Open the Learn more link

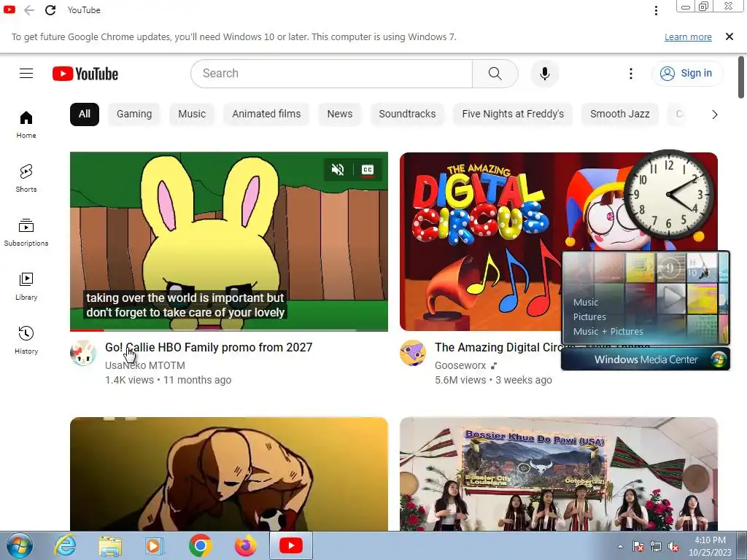tap(688, 37)
